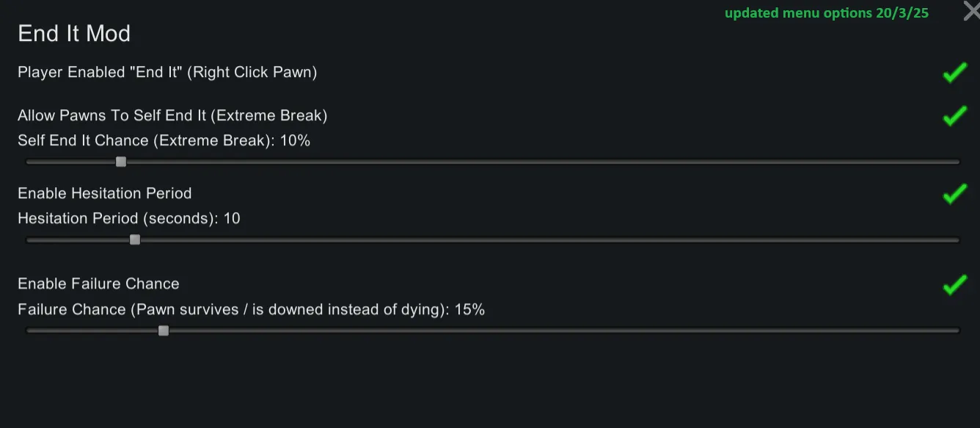This screenshot has width=980, height=428.
Task: Grab the Self End It Chance slider handle
Action: [121, 162]
